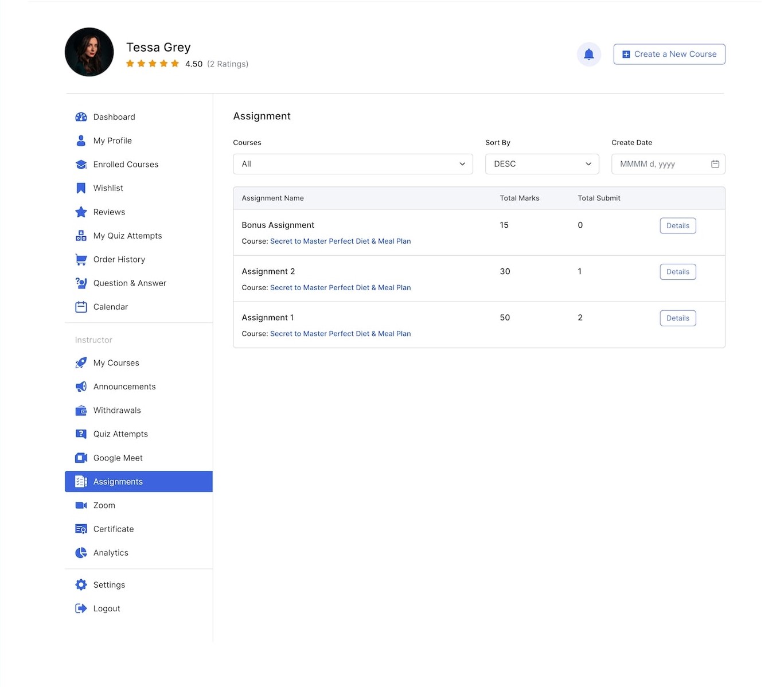Open course link under Assignment 2
Screen dimensions: 784x687
coord(340,288)
